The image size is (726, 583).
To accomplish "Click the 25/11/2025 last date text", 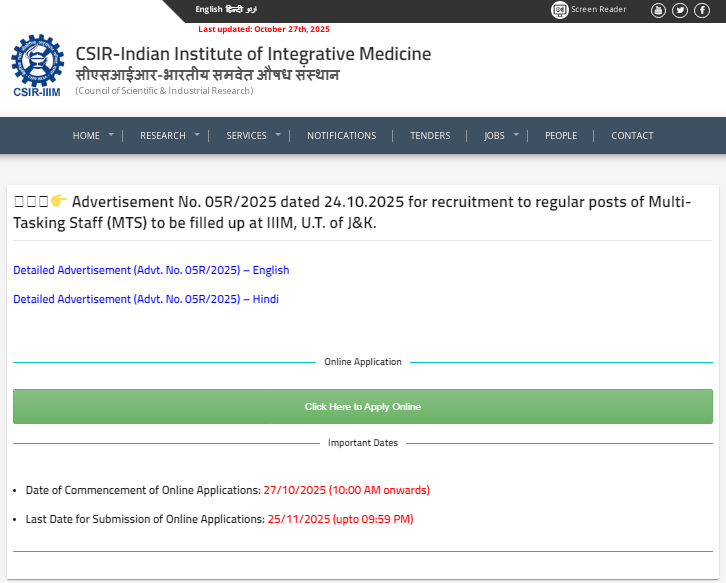I will [x=340, y=519].
